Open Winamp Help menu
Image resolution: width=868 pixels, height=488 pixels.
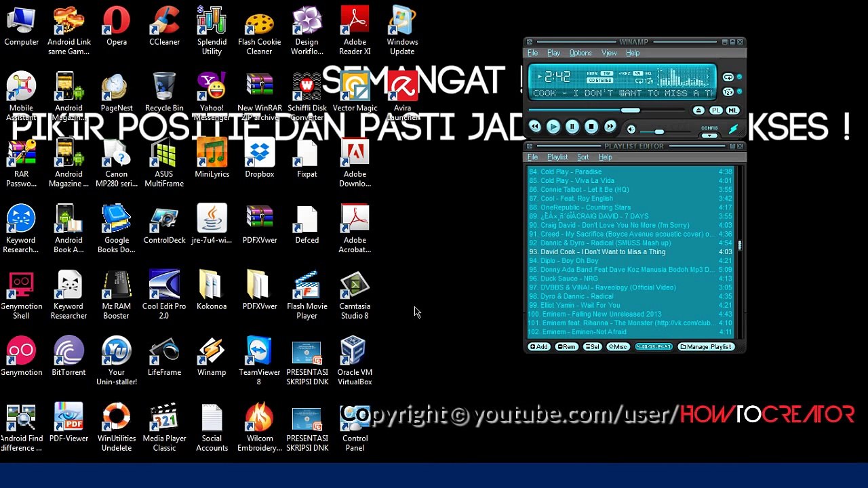[x=633, y=53]
